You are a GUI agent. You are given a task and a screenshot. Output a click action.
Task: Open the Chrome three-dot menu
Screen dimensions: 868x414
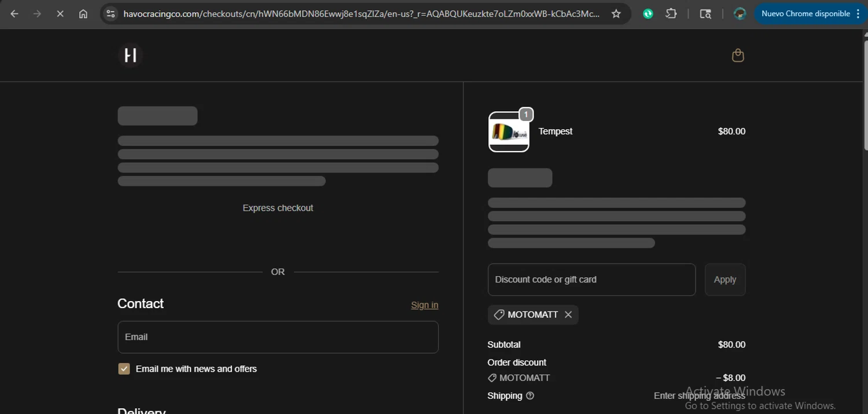point(858,13)
